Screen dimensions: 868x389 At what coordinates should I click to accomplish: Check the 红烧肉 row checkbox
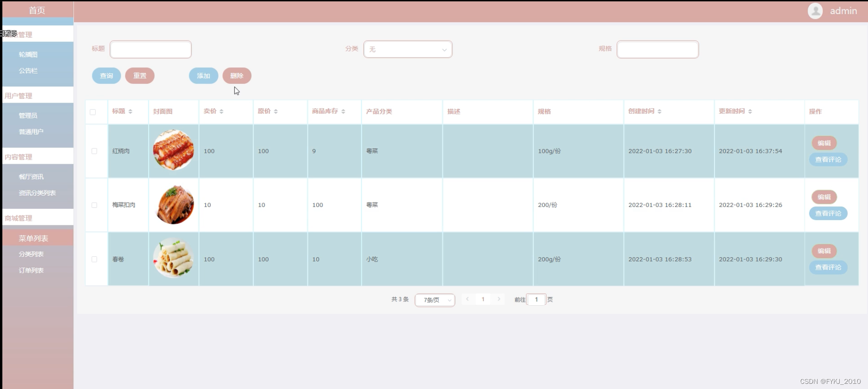(94, 151)
